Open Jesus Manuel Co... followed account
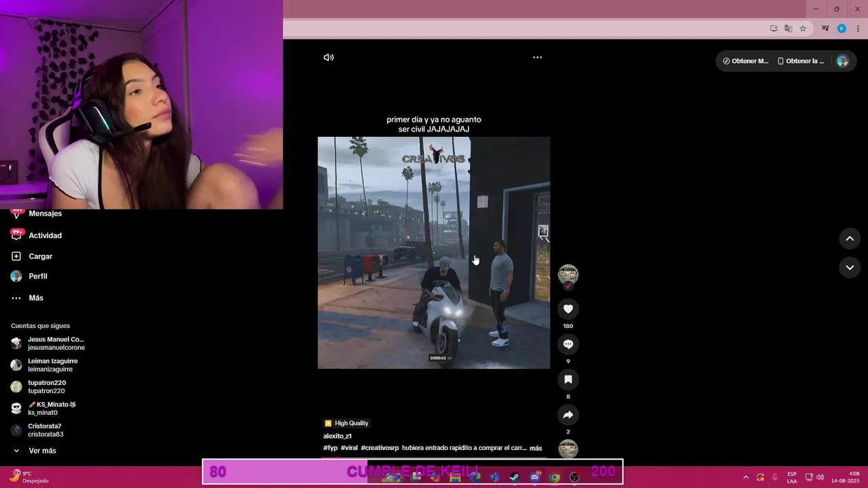 tap(47, 344)
